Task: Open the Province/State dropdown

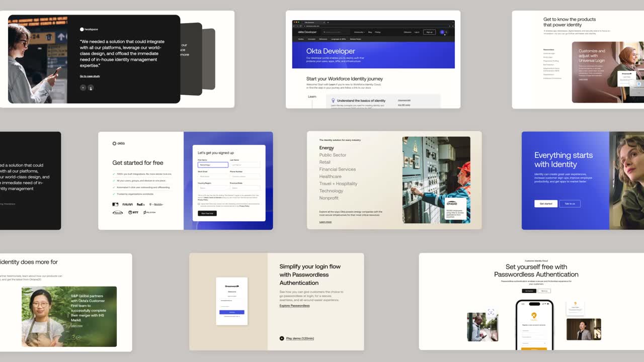Action: coord(245,188)
